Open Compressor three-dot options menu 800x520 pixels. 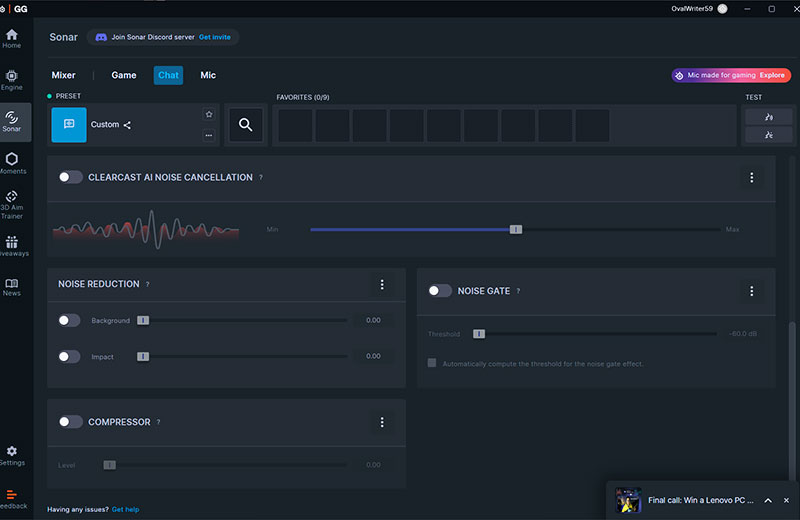tap(382, 422)
